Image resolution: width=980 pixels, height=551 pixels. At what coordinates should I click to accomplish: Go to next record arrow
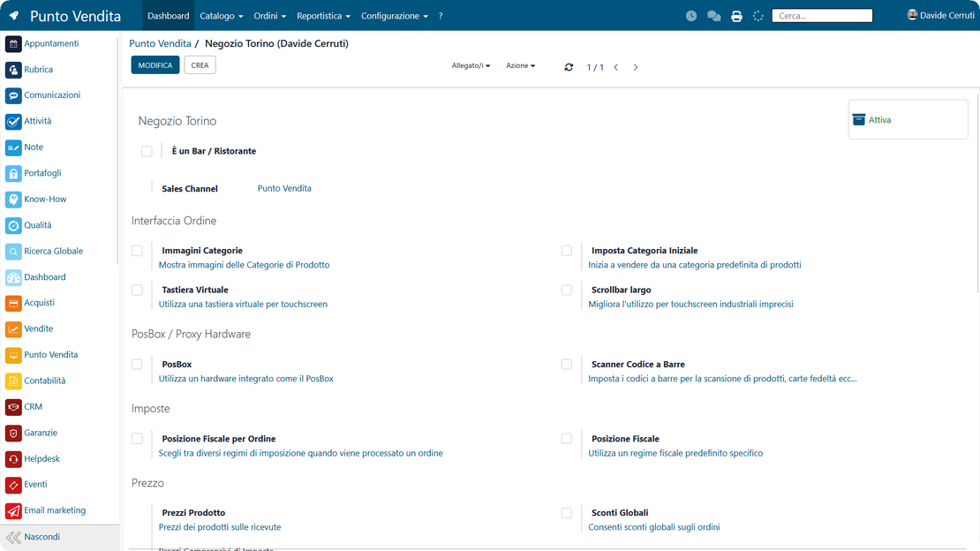tap(636, 67)
